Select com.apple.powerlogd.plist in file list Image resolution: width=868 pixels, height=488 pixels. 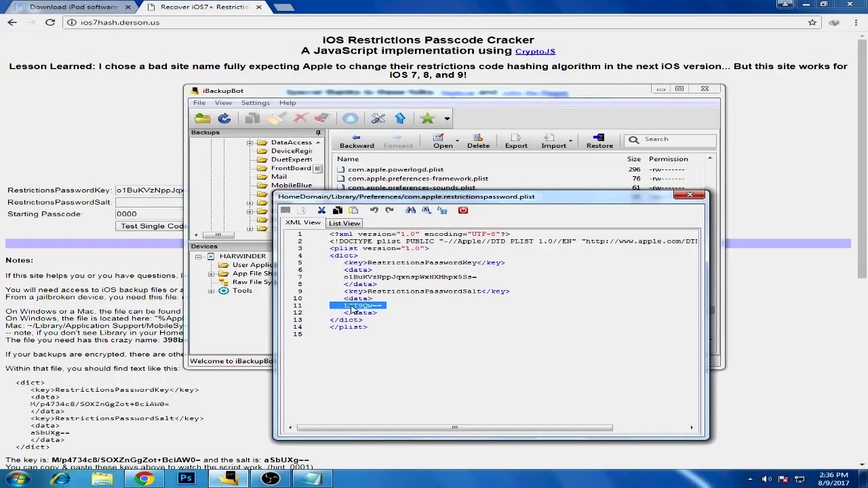point(395,170)
